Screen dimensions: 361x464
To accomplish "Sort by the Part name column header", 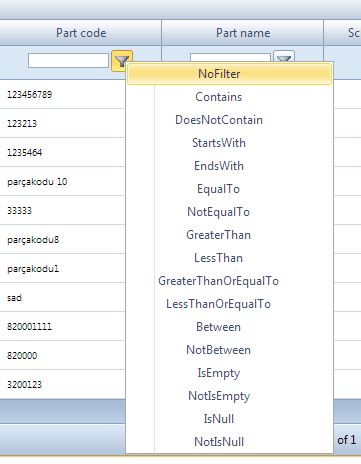I will 243,33.
